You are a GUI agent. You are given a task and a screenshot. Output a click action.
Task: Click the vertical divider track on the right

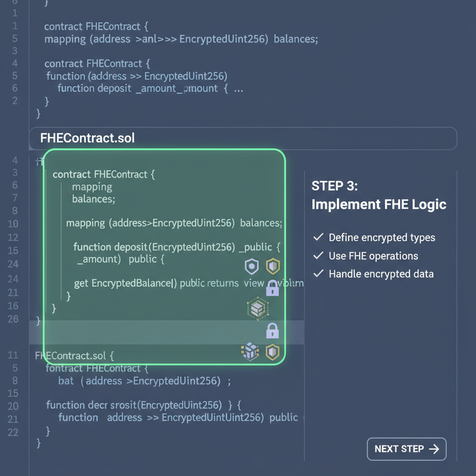(304, 302)
